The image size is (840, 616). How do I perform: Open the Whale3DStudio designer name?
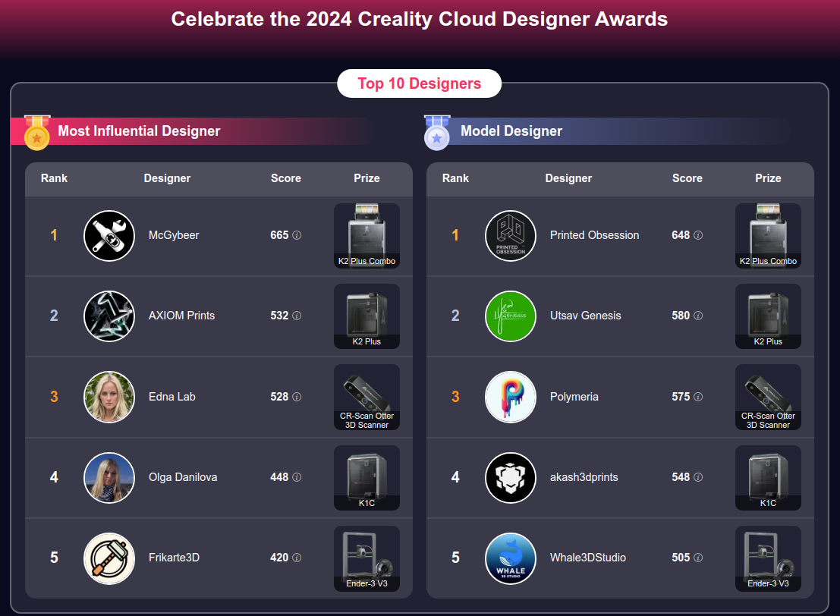587,558
